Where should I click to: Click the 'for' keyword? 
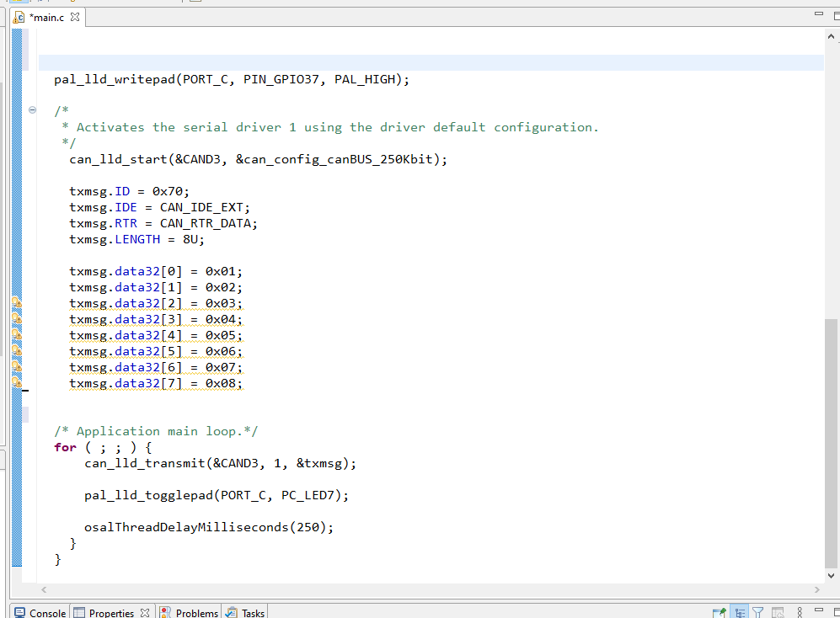point(65,447)
